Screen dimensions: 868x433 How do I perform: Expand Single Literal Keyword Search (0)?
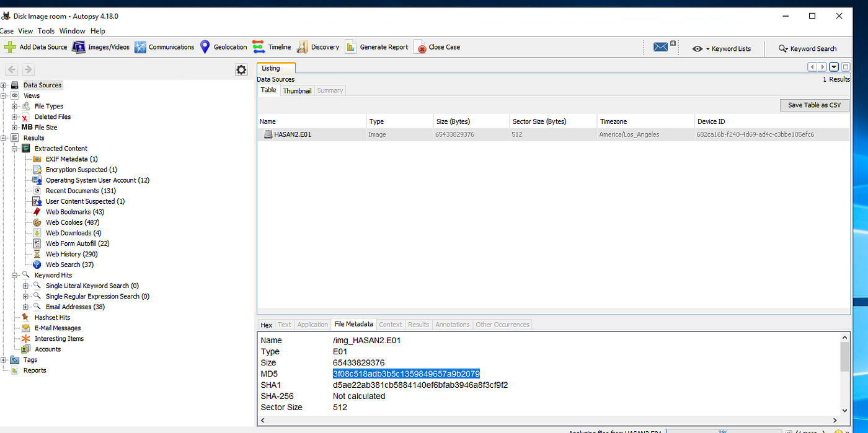coord(26,286)
